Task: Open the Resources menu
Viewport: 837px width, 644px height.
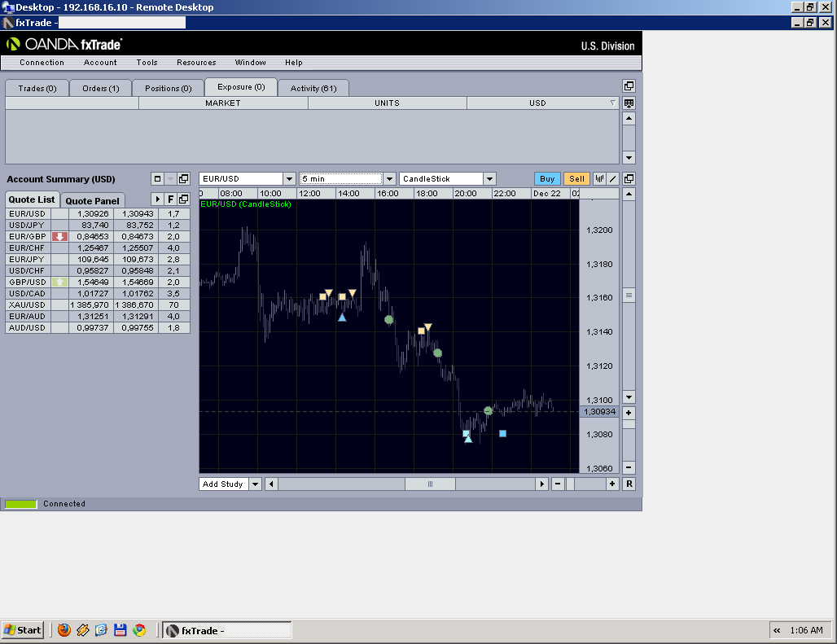Action: pos(196,63)
